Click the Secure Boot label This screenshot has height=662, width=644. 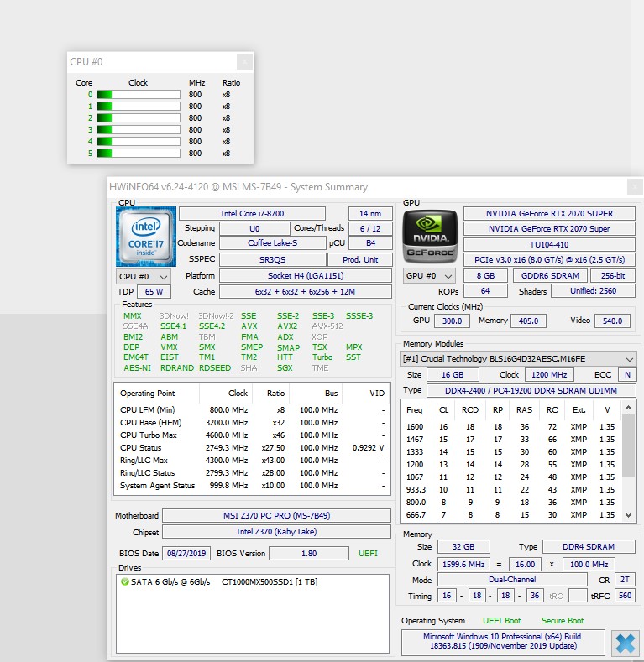coord(563,621)
